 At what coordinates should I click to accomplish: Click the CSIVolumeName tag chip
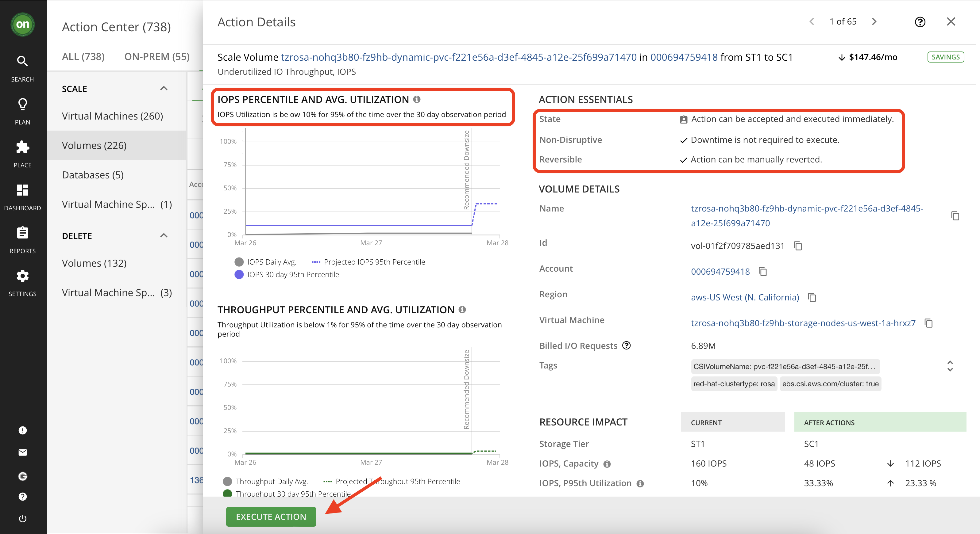pyautogui.click(x=785, y=366)
